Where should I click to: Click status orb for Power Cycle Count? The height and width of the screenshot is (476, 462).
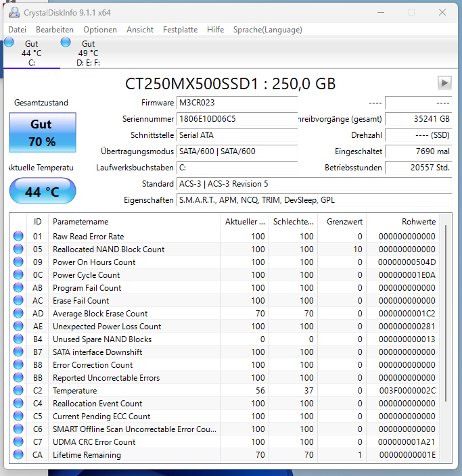[18, 275]
